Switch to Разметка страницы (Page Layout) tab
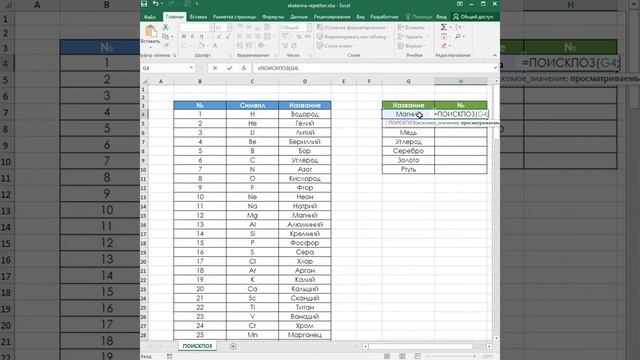The width and height of the screenshot is (640, 360). click(234, 17)
